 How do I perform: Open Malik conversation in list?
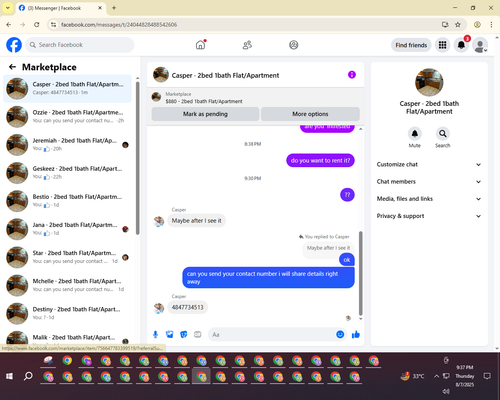coord(67,338)
